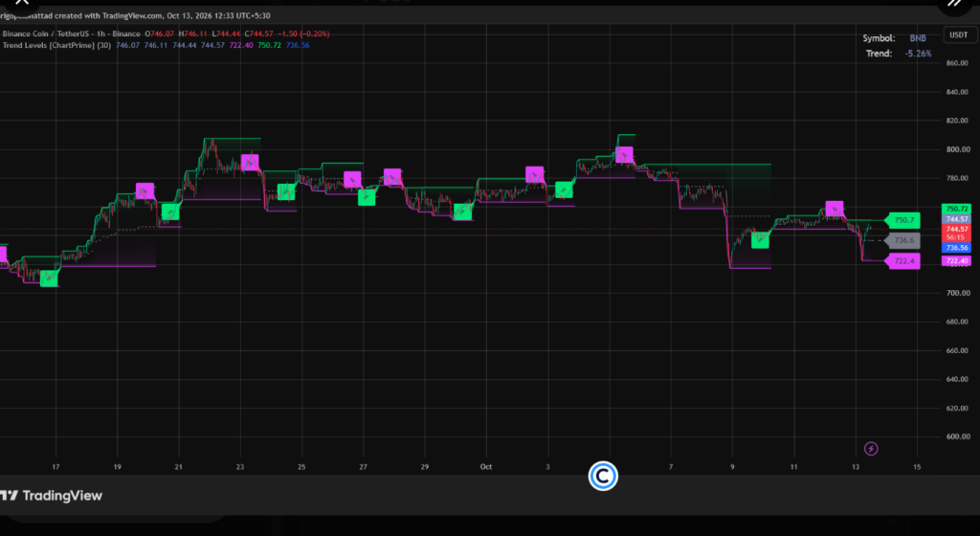The width and height of the screenshot is (980, 536).
Task: Click the Symbol: label in info table
Action: point(879,38)
